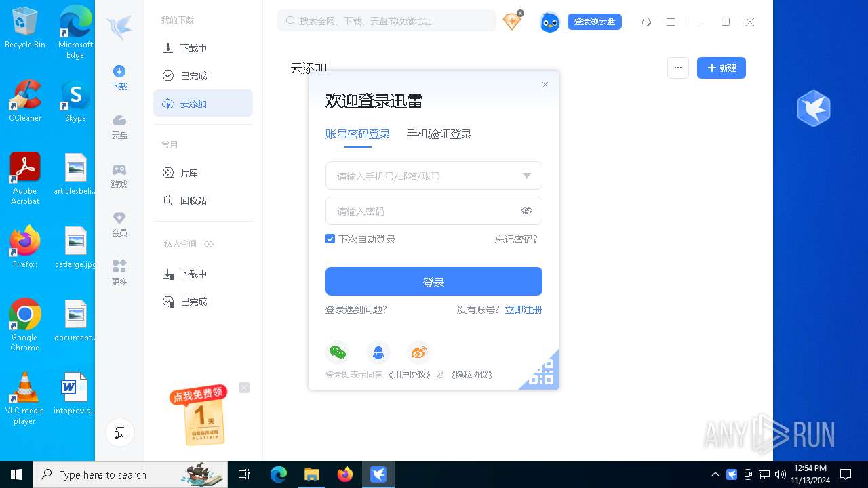Click the diamond VIP icon beside search
868x488 pixels.
tap(513, 21)
